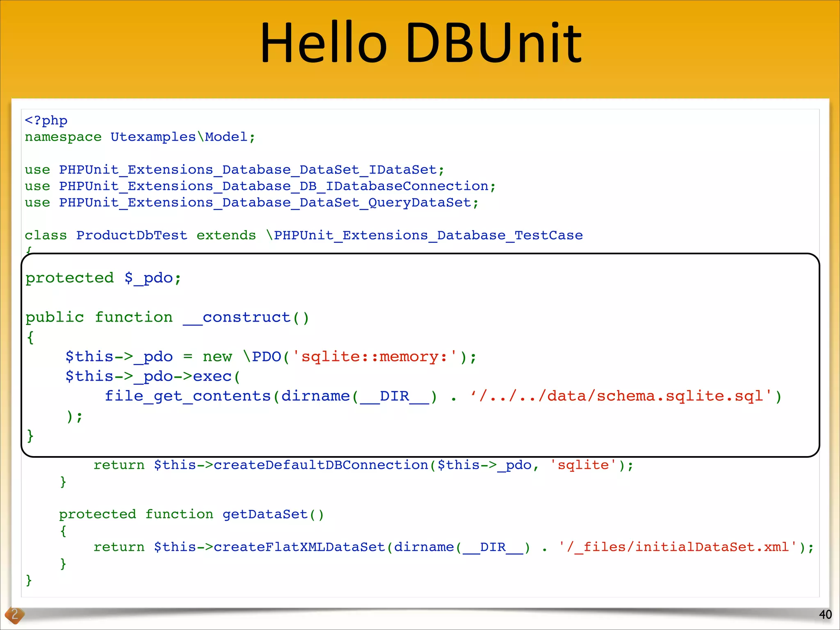Click the protected function getDataSet() line
The height and width of the screenshot is (630, 840).
(x=192, y=514)
